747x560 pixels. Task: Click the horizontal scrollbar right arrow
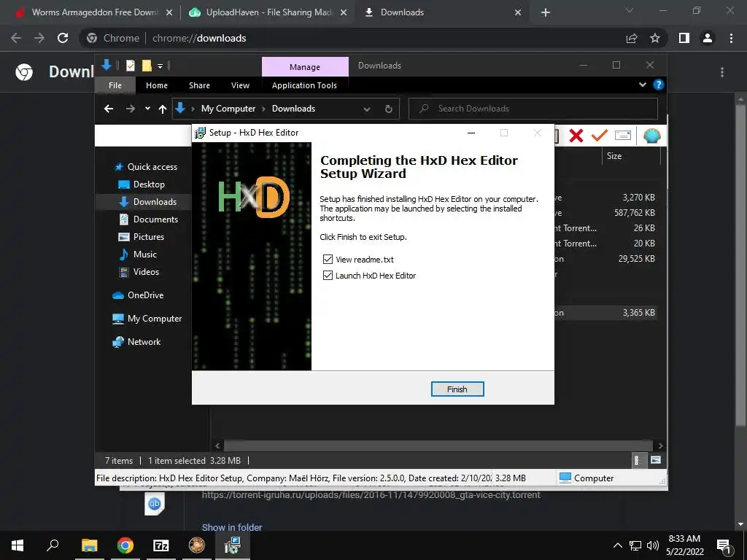point(660,446)
